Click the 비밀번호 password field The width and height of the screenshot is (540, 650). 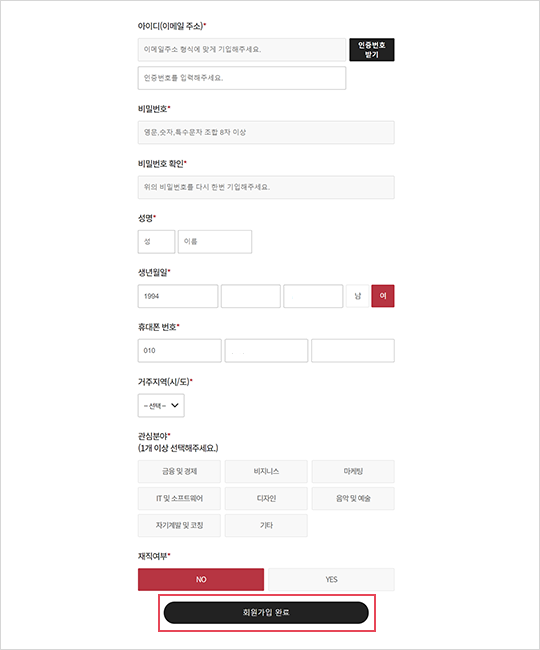tap(266, 132)
